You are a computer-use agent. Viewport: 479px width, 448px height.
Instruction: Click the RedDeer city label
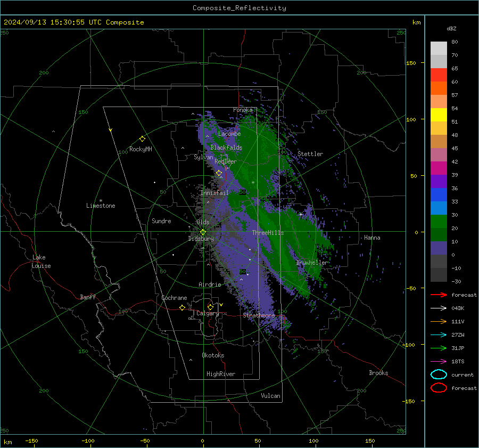226,161
